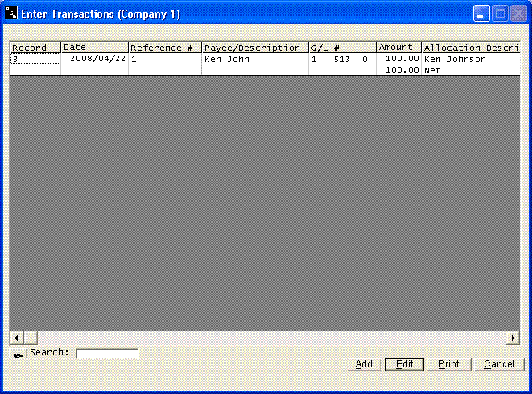Viewport: 532px width, 394px height.
Task: Click the right arrow of the horizontal scrollbar
Action: [x=513, y=338]
